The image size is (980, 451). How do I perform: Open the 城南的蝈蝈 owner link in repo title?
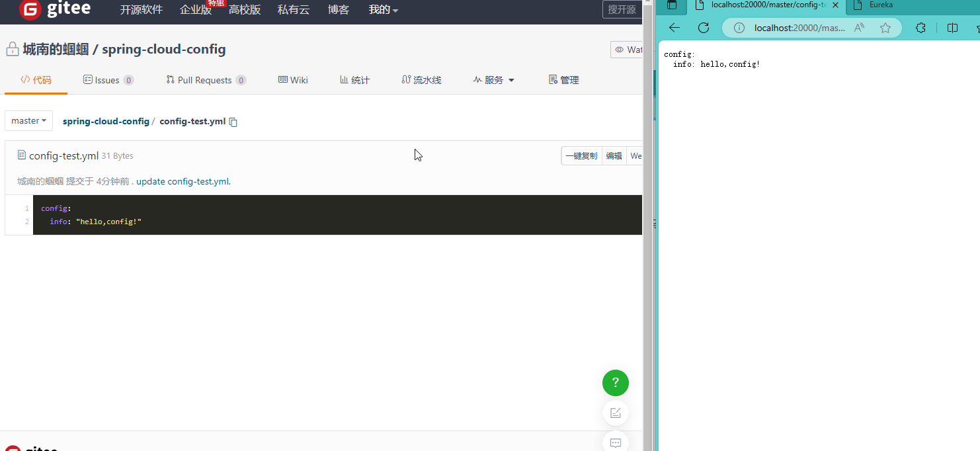[56, 49]
